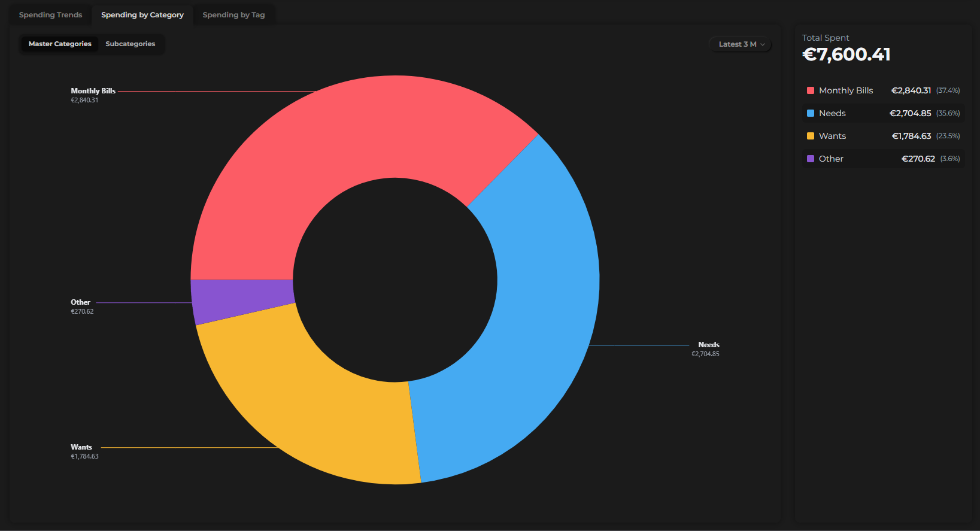Select the Wants legend label
This screenshot has height=531, width=980.
point(832,136)
